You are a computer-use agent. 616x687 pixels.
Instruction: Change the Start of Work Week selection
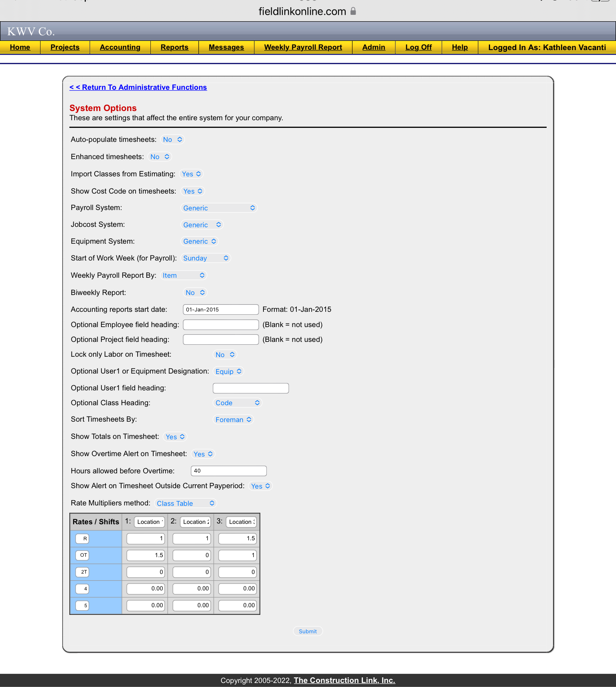click(206, 258)
